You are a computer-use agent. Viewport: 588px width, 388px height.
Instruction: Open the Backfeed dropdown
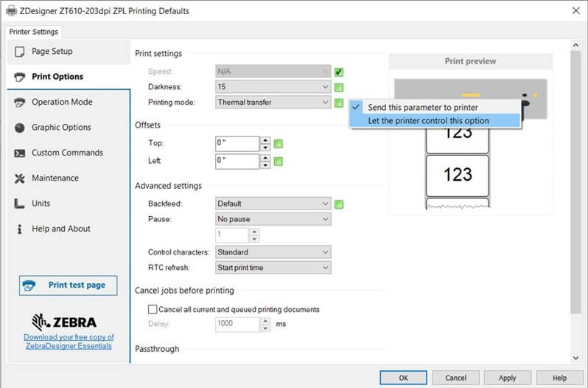(x=273, y=204)
